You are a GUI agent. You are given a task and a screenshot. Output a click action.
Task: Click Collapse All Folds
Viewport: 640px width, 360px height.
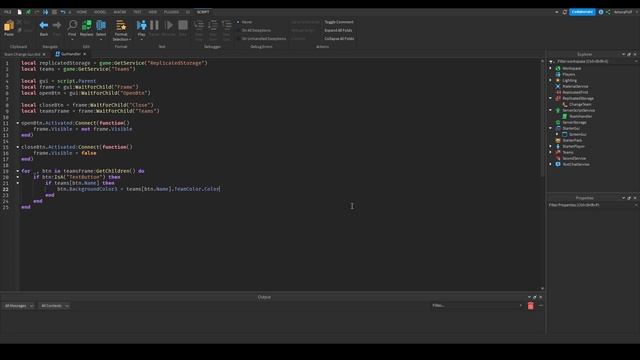click(x=339, y=39)
